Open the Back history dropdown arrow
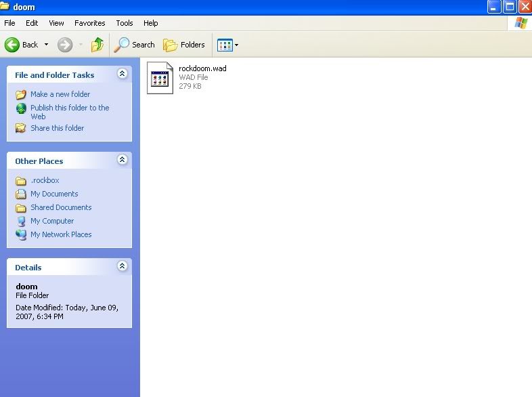The image size is (532, 397). coord(46,45)
